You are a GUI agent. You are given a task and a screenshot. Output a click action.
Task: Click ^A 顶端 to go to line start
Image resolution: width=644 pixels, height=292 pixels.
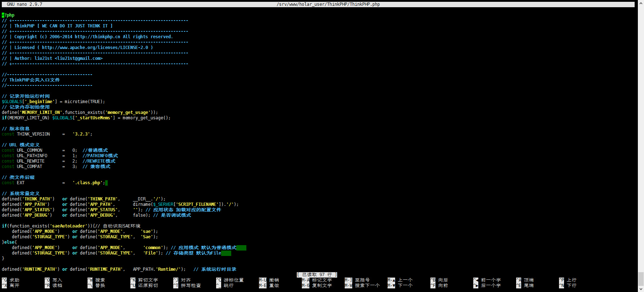click(x=525, y=280)
